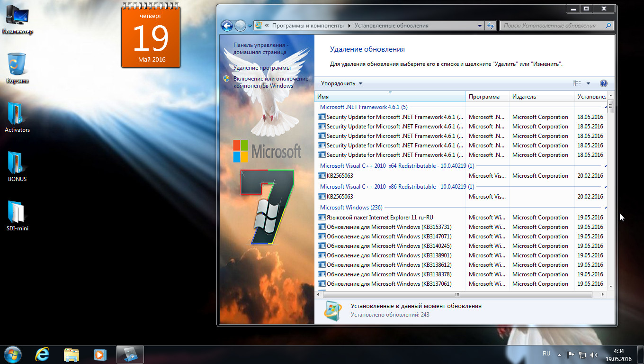Click the Back navigation arrow
The image size is (644, 364).
pos(227,26)
